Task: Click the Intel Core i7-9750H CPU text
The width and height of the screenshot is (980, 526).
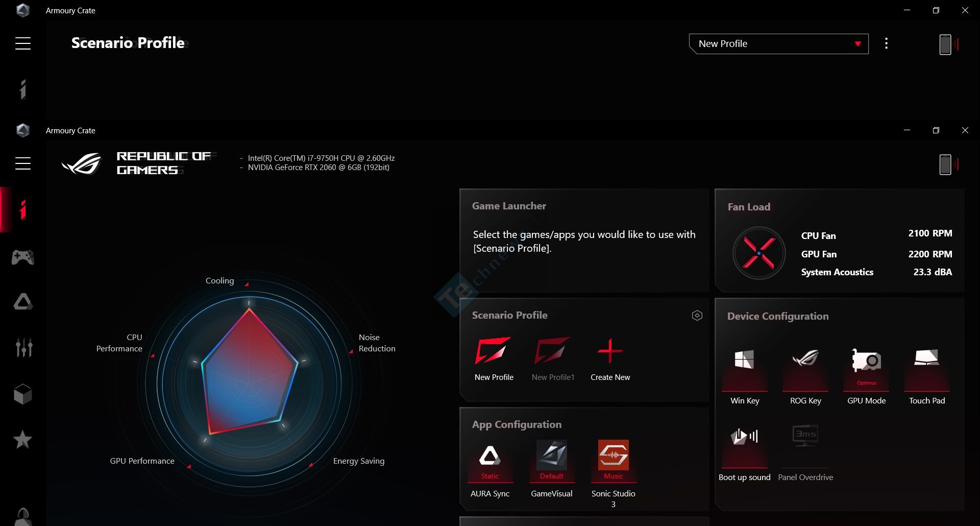Action: (x=321, y=158)
